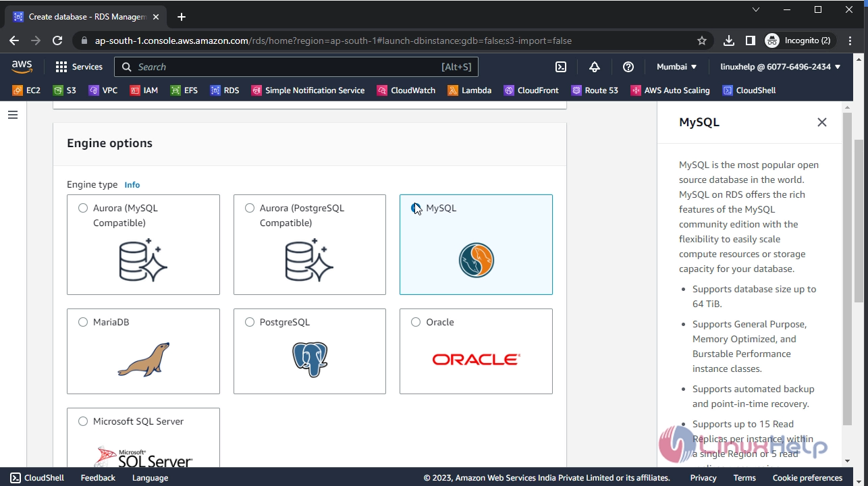This screenshot has height=486, width=868.
Task: Open the IAM shortcut in favorites bar
Action: [144, 90]
